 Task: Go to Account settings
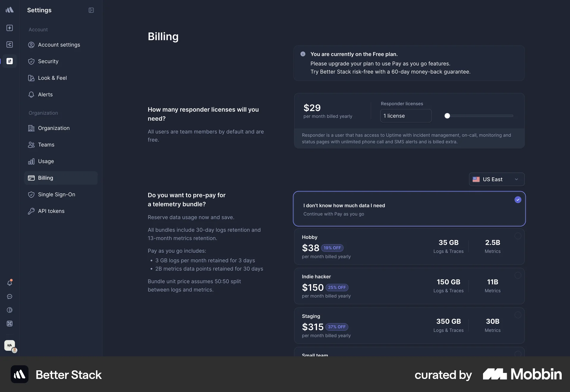[59, 45]
